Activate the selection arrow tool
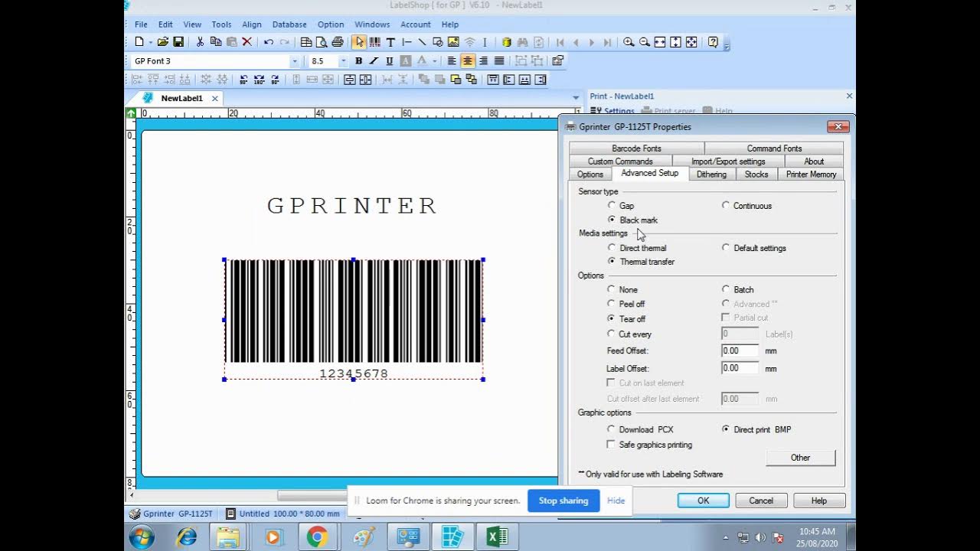Viewport: 980px width, 551px height. 359,42
